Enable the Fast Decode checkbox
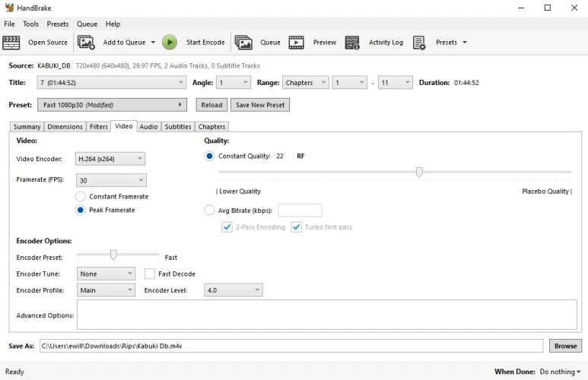 point(150,274)
